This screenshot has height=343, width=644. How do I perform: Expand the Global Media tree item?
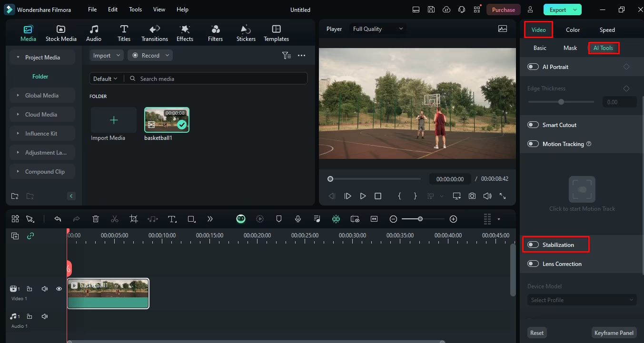click(x=42, y=96)
